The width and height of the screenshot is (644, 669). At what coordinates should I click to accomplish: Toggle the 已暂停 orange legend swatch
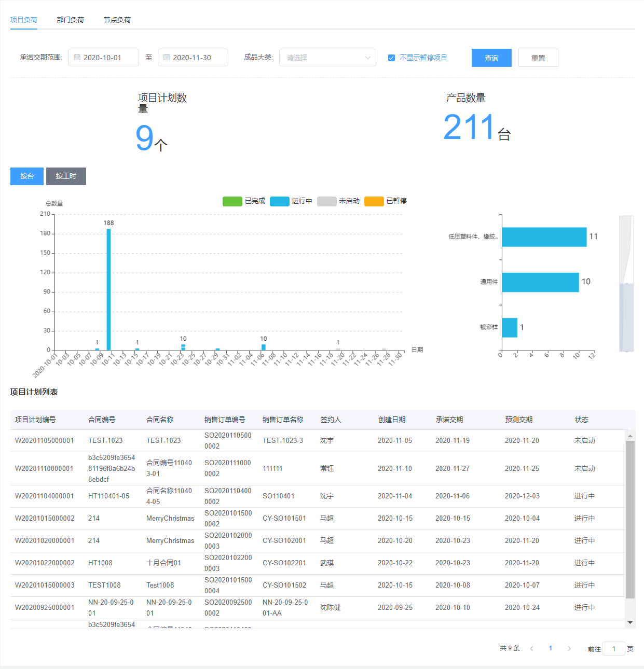tap(374, 201)
